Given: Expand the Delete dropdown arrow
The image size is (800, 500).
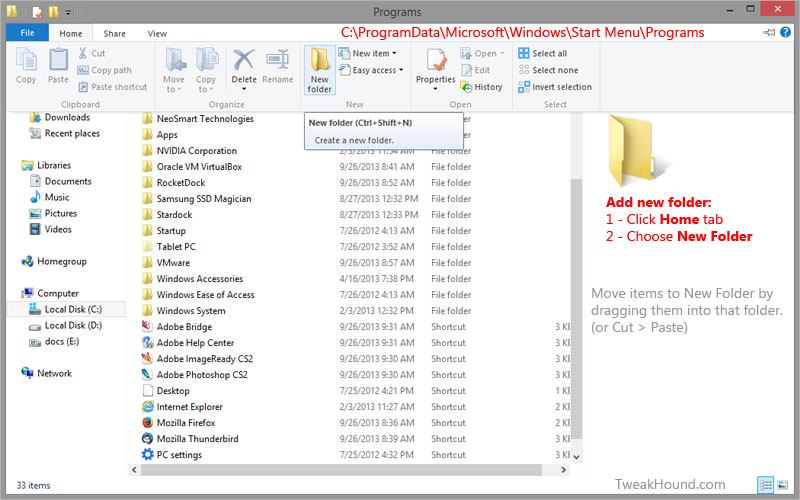Looking at the screenshot, I should click(x=244, y=89).
